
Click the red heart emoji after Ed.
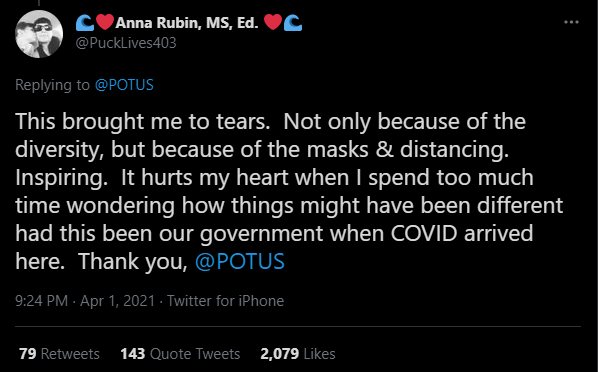273,22
